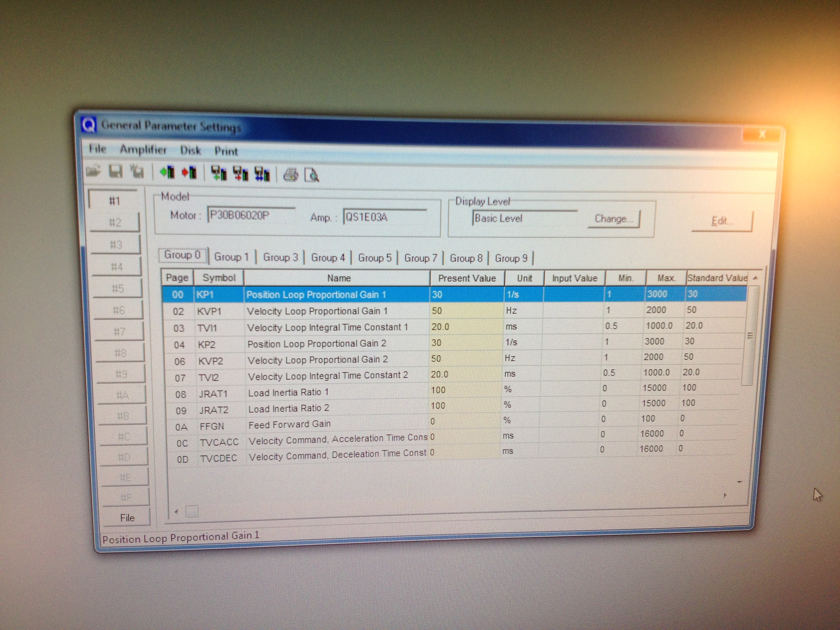This screenshot has height=630, width=840.
Task: Click the save floppy disk icon
Action: tap(116, 172)
